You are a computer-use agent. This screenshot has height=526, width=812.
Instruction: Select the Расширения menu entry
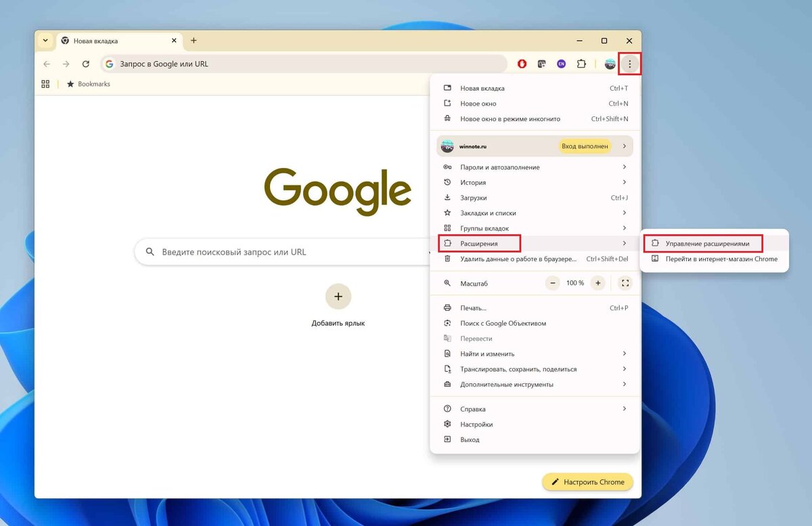(535, 243)
